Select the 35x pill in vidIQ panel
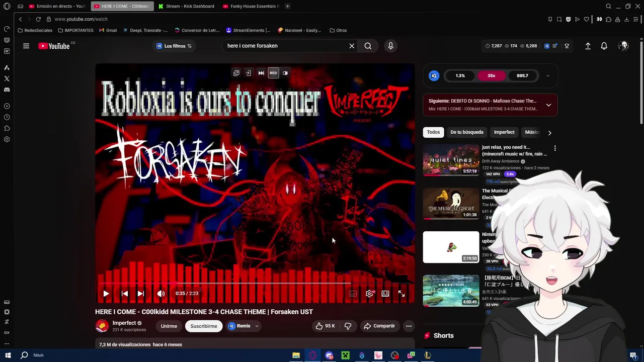Screen dimensions: 644x362 [x=492, y=76]
